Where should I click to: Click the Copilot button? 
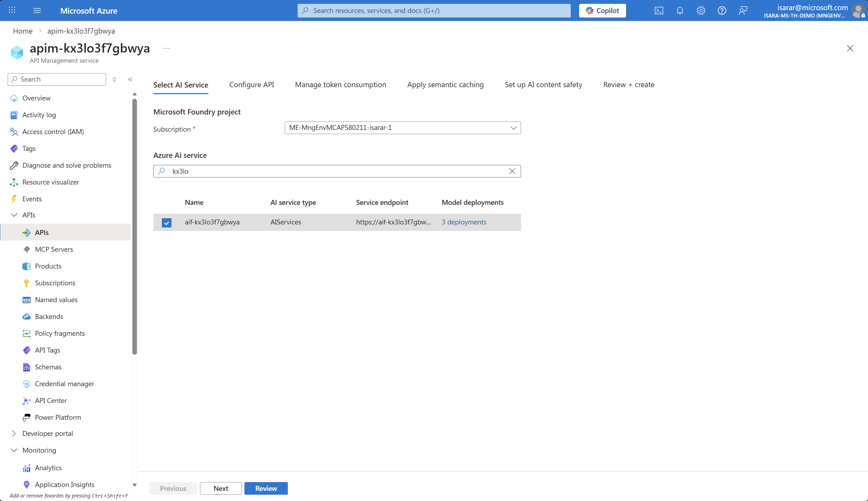coord(602,11)
